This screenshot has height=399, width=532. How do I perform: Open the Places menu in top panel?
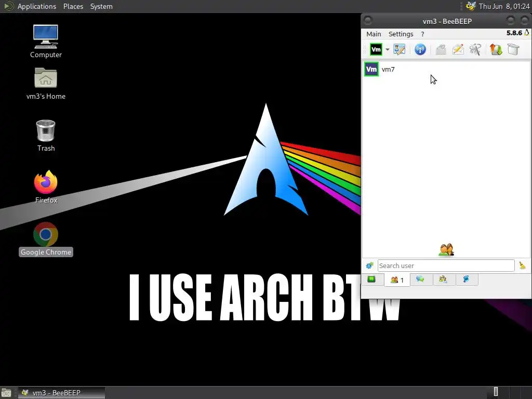coord(73,6)
